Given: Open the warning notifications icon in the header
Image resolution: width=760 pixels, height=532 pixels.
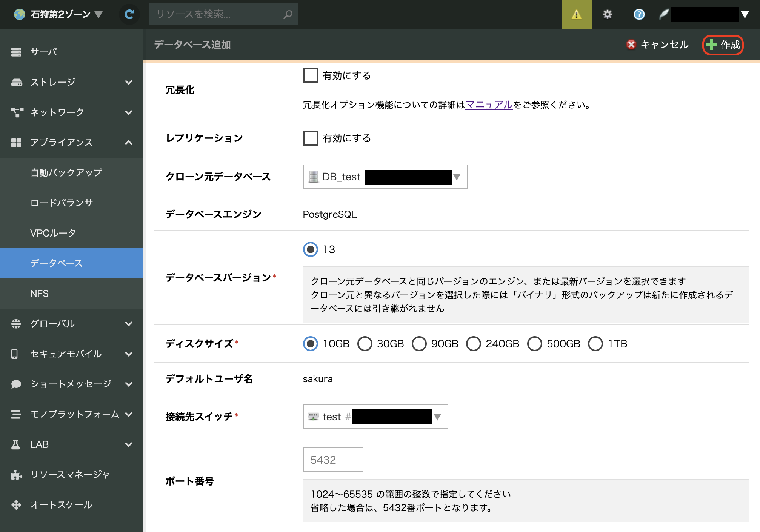Looking at the screenshot, I should pos(576,14).
